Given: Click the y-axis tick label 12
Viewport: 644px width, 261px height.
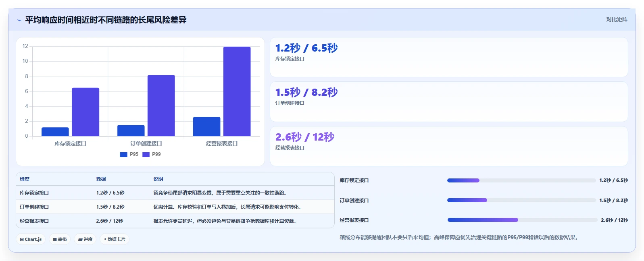Looking at the screenshot, I should (25, 46).
